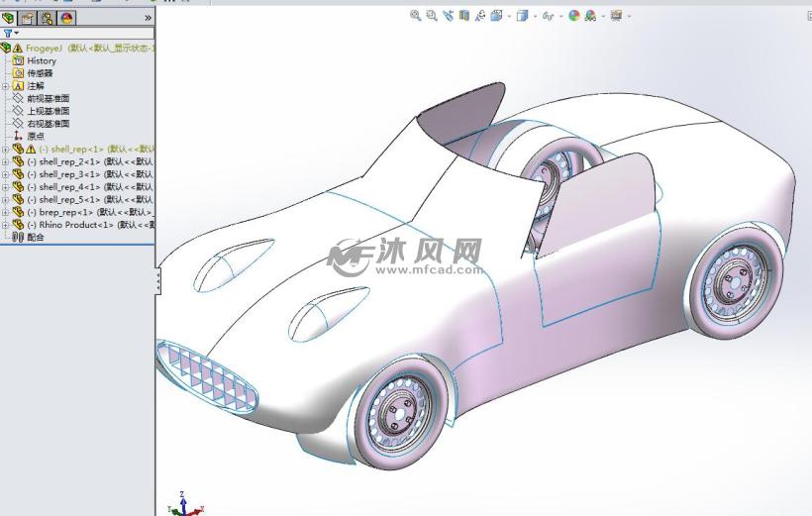
Task: Click the View Orientation cube icon
Action: tap(496, 16)
